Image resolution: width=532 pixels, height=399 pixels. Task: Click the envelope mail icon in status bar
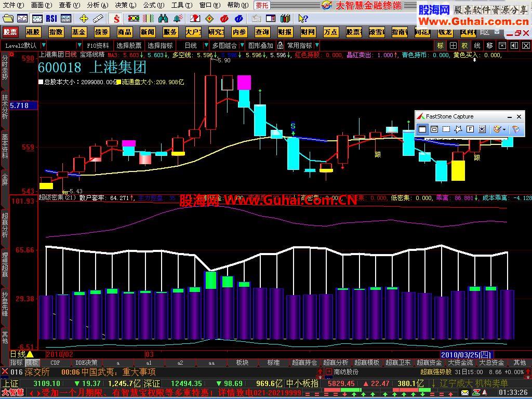point(464,393)
